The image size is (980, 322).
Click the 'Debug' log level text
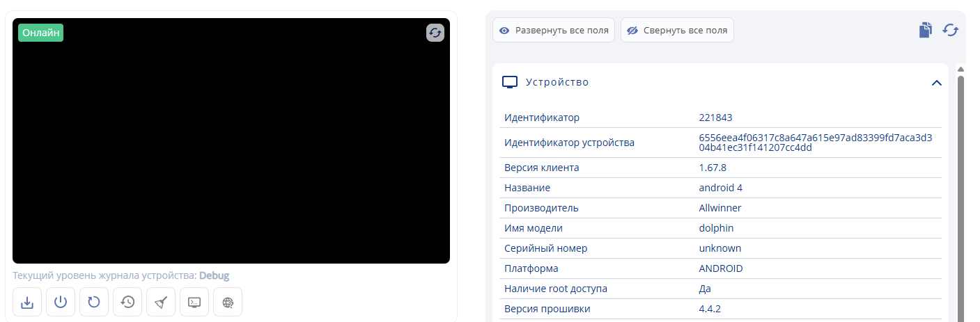pos(214,275)
